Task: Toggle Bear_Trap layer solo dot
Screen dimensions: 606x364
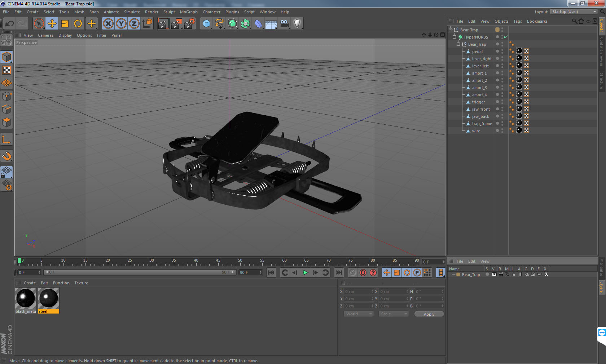Action: (487, 274)
